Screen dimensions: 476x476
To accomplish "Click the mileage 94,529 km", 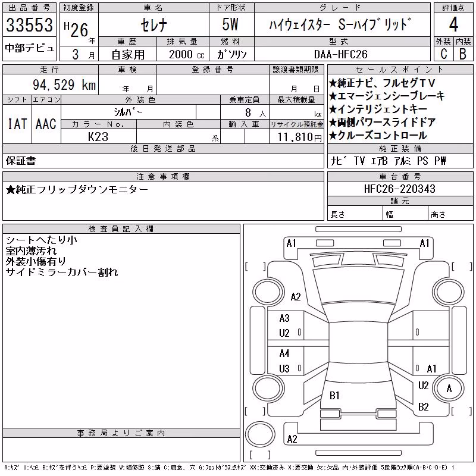I will 64,84.
